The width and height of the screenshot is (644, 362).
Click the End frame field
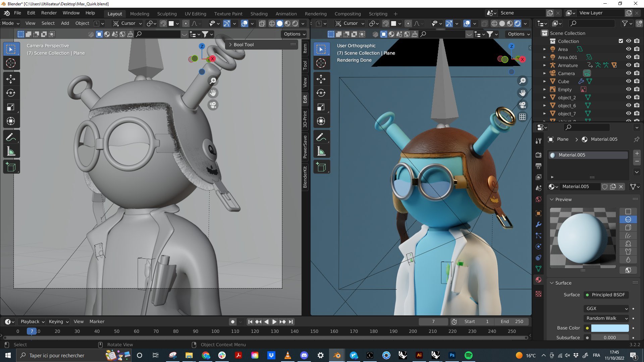coord(512,321)
